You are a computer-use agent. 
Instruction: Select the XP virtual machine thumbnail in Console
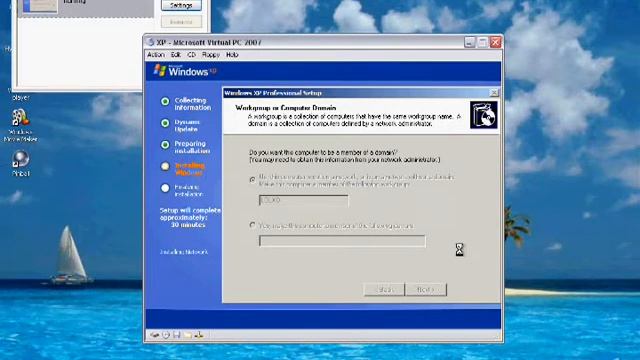point(40,6)
